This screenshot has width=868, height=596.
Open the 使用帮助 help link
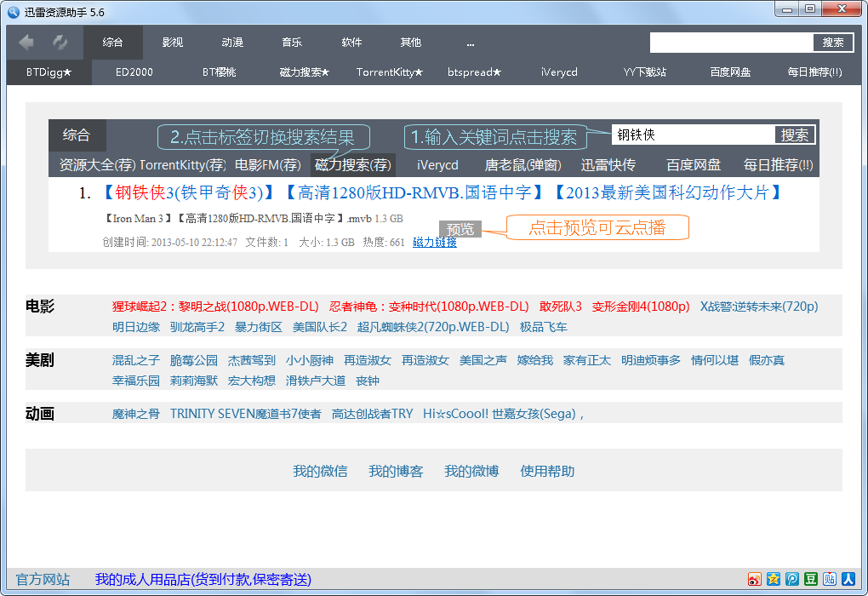[x=546, y=470]
